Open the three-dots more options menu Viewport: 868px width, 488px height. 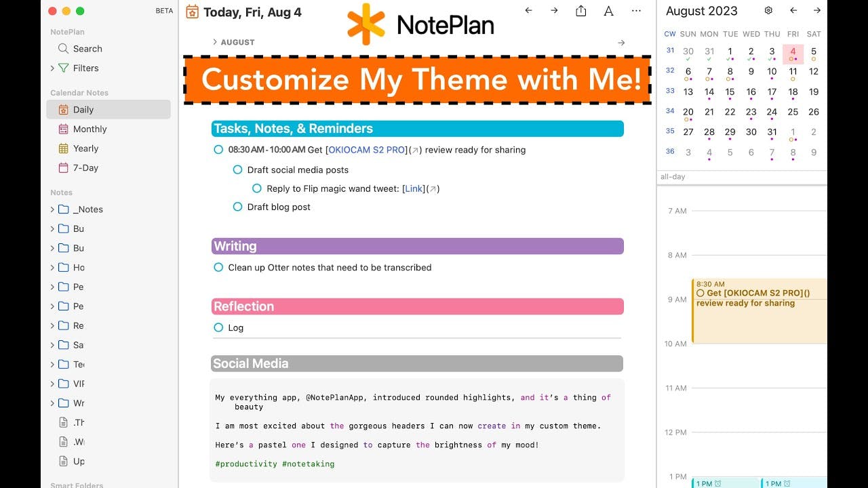[x=636, y=11]
